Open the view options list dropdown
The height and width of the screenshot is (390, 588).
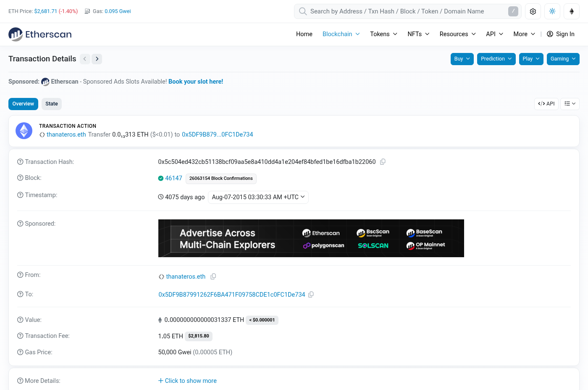[x=570, y=104]
